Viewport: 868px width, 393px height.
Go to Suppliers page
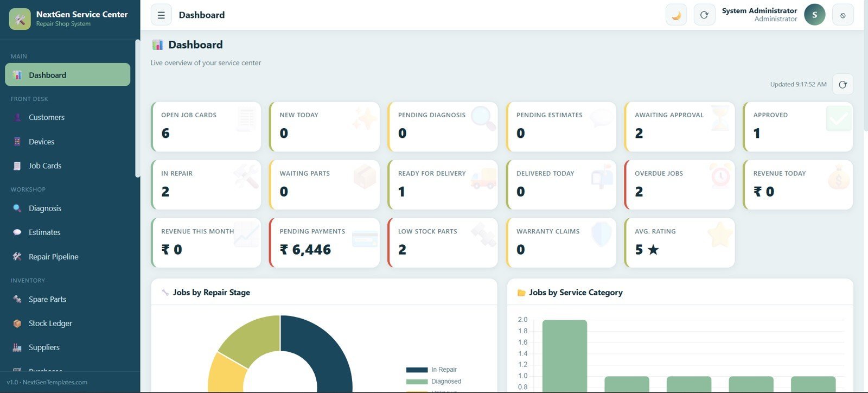coord(67,347)
